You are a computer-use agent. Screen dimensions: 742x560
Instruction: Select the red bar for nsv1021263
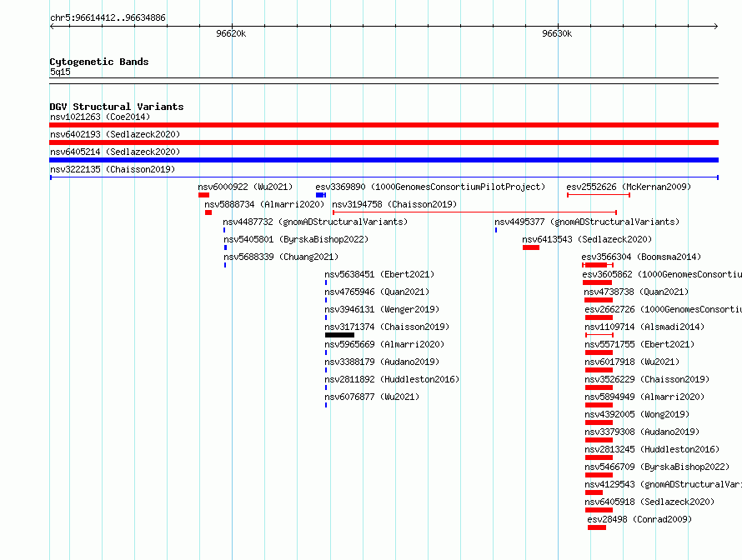[384, 125]
